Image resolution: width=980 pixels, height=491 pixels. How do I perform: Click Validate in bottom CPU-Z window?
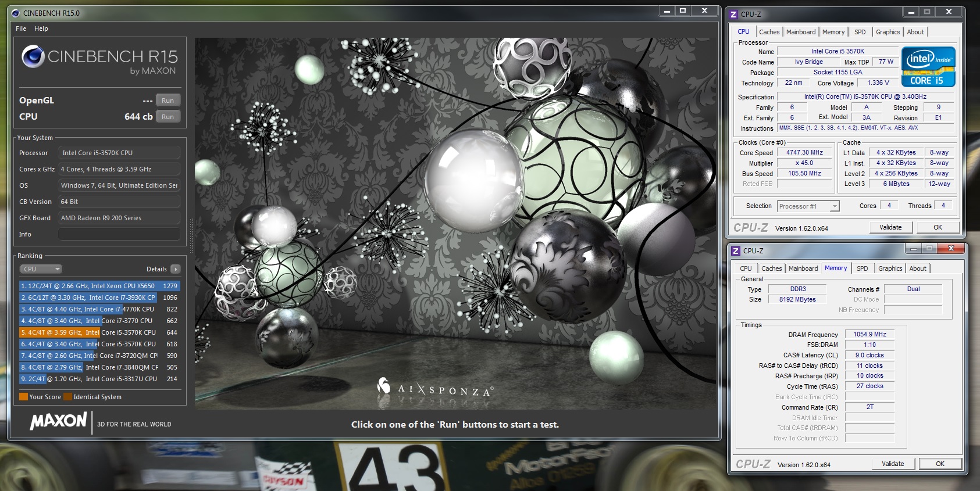tap(893, 464)
